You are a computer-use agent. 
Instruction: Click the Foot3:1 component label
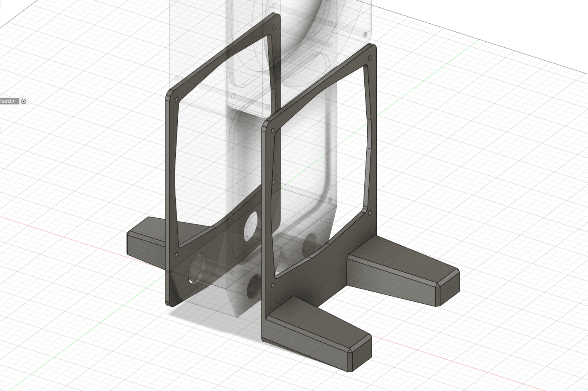coord(7,101)
